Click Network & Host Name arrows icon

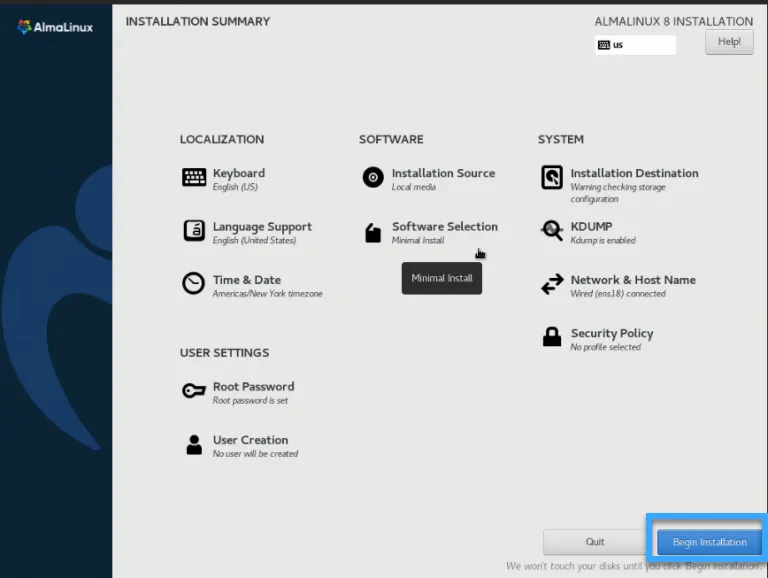pos(552,284)
